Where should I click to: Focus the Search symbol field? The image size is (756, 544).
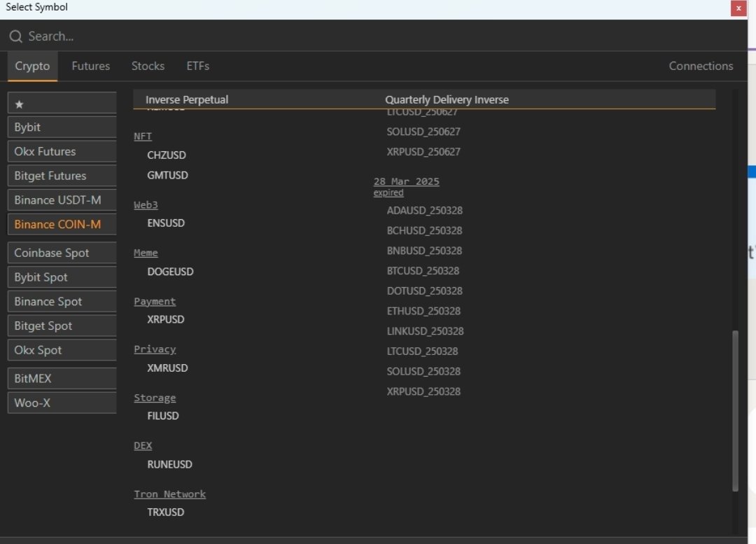[x=374, y=36]
